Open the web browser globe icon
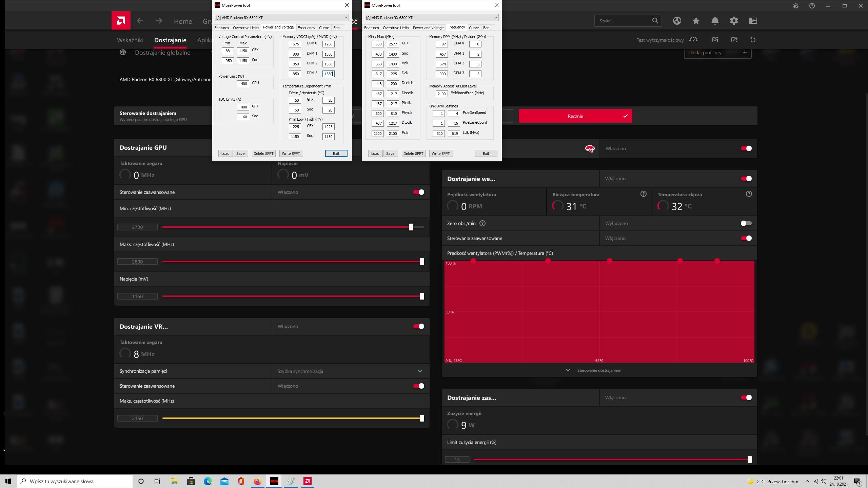 coord(677,21)
